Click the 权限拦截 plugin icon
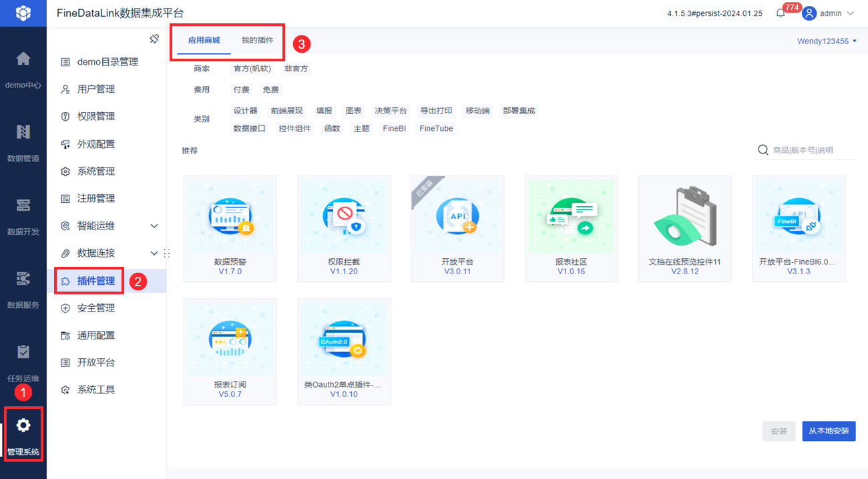Viewport: 868px width, 479px height. click(345, 215)
